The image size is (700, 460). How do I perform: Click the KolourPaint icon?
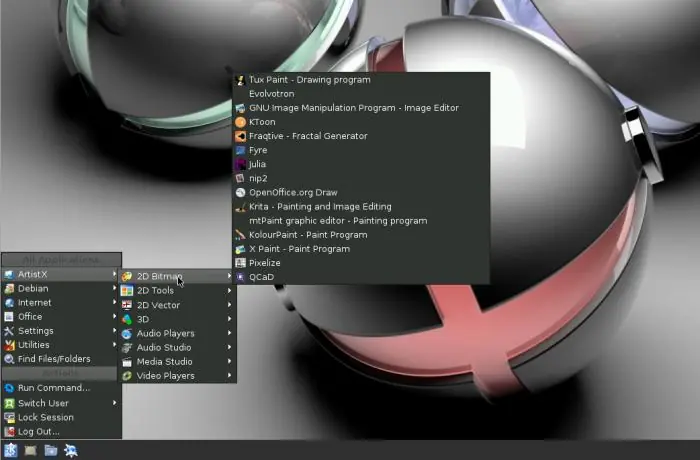click(x=240, y=235)
